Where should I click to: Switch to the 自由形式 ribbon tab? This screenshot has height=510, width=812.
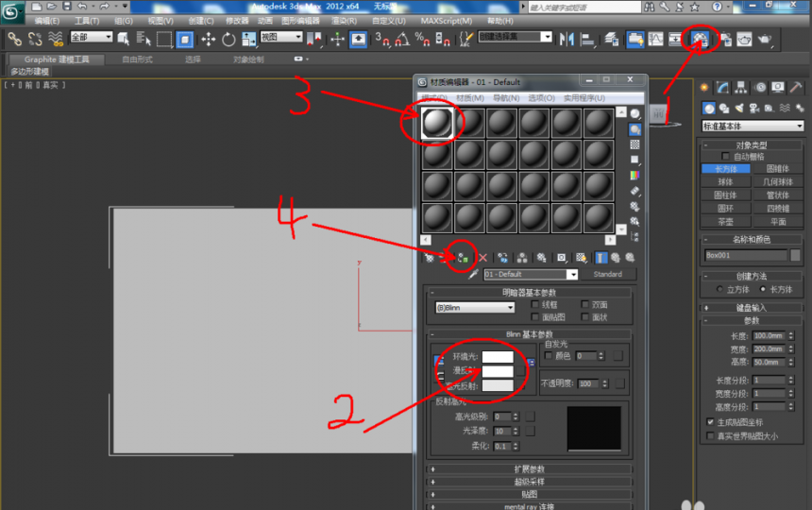point(137,59)
